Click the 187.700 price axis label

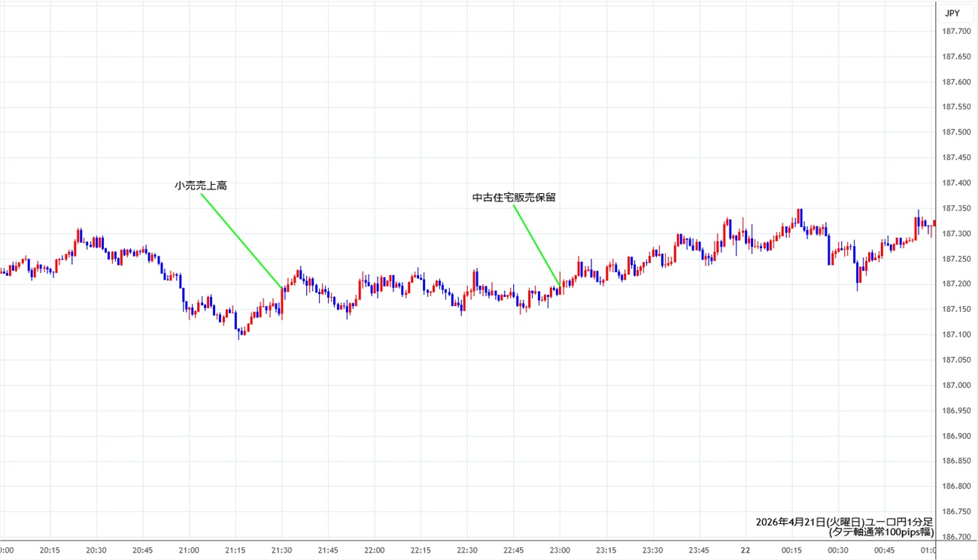(x=955, y=31)
